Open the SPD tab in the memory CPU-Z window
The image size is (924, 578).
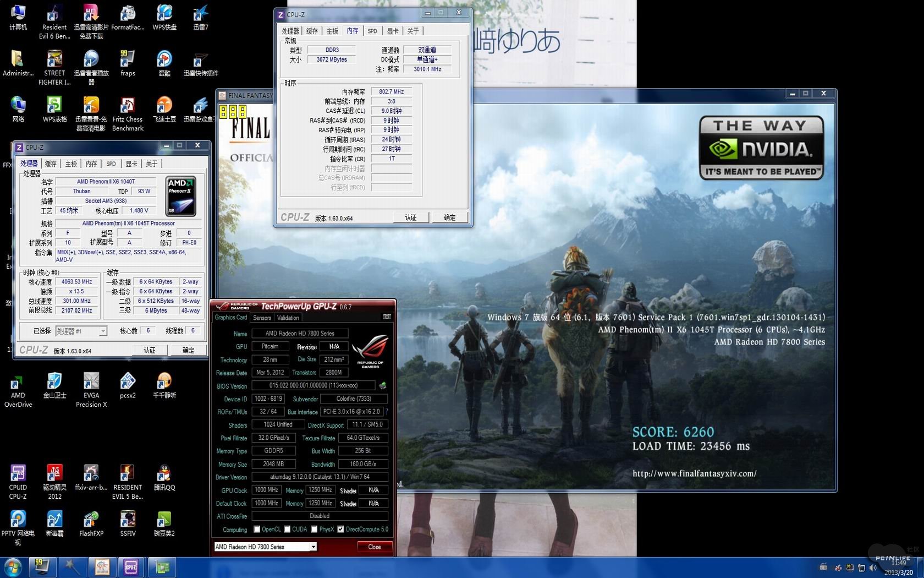(x=372, y=31)
